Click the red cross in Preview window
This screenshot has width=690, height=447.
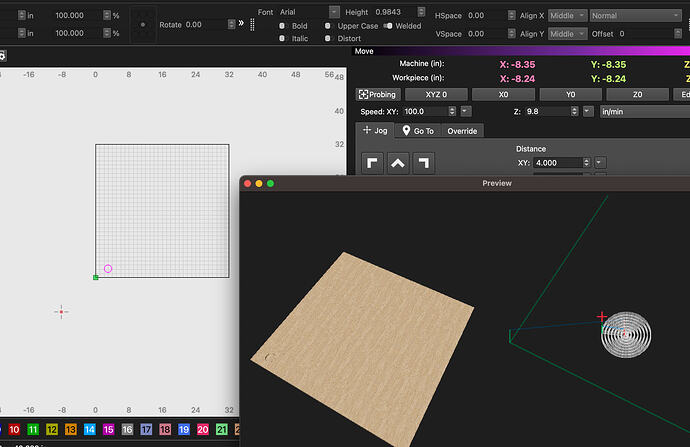[602, 316]
